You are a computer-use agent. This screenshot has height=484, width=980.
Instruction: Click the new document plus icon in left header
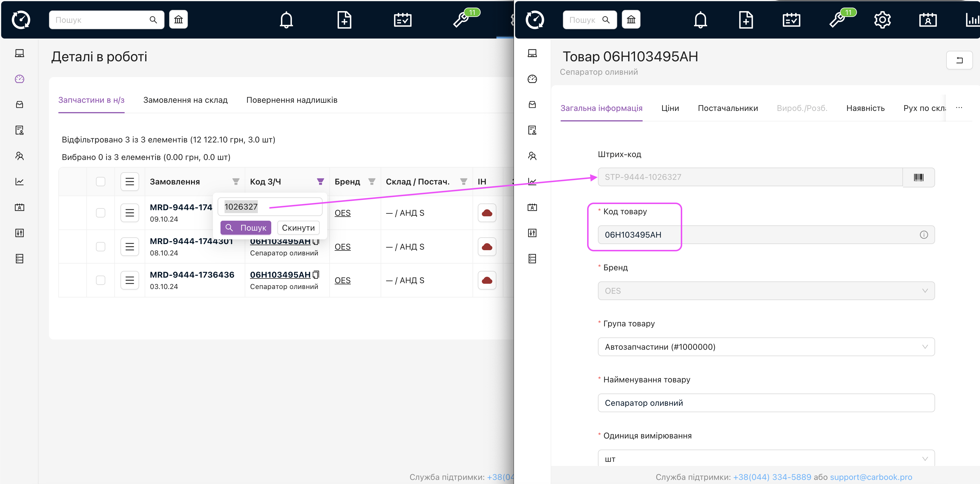pyautogui.click(x=344, y=20)
